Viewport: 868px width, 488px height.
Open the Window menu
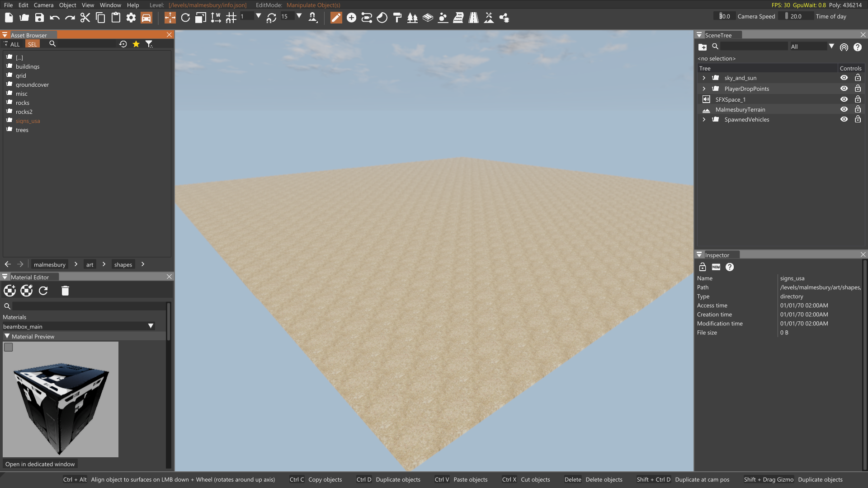tap(110, 5)
